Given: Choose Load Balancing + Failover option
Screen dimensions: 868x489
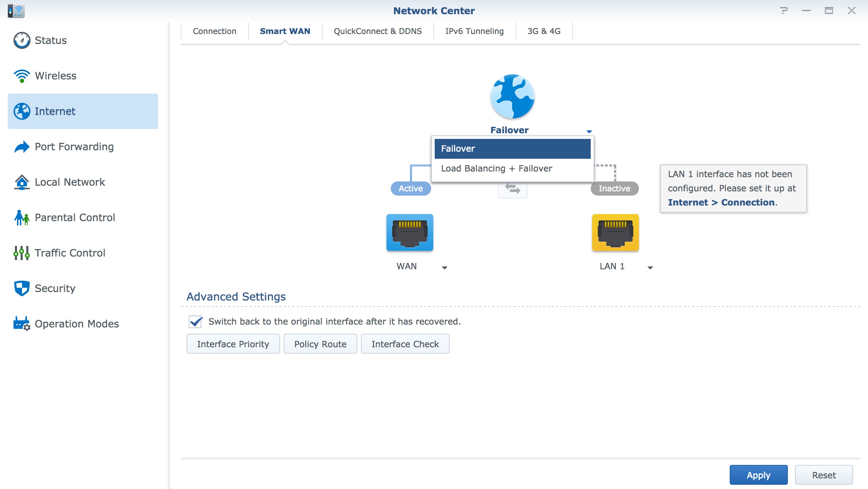Looking at the screenshot, I should [496, 169].
